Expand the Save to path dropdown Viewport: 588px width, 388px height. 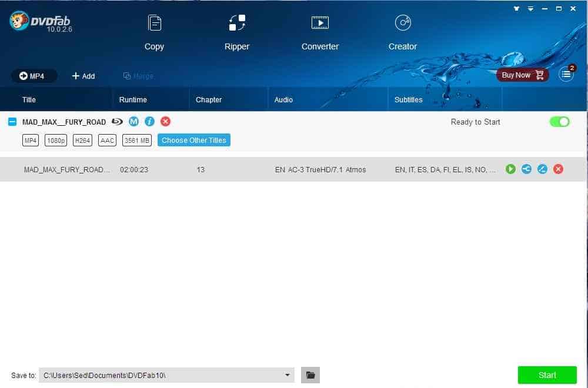tap(288, 375)
